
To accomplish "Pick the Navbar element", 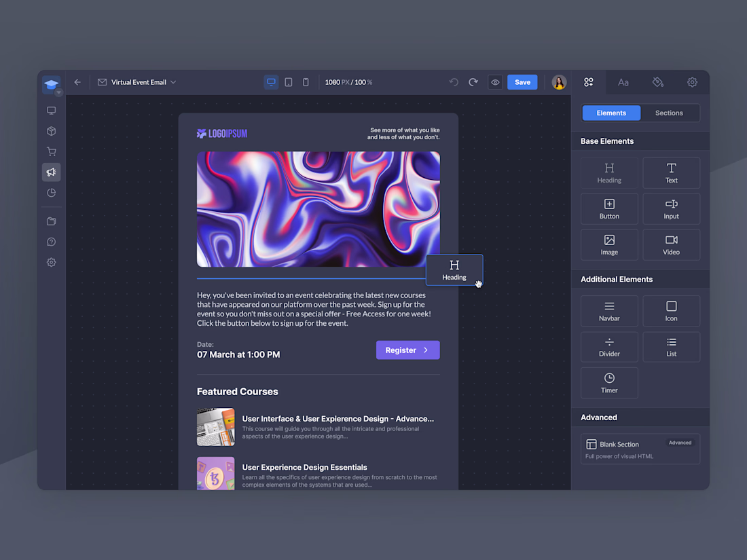I will tap(609, 311).
